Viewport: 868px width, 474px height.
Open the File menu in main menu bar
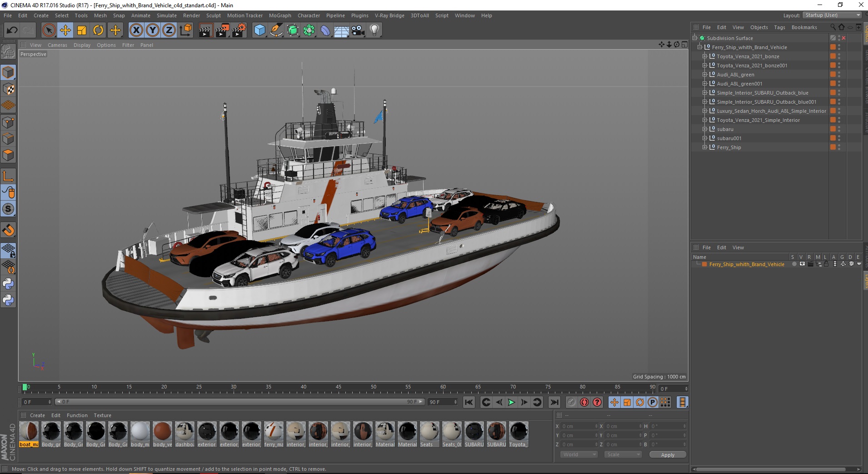coord(8,15)
